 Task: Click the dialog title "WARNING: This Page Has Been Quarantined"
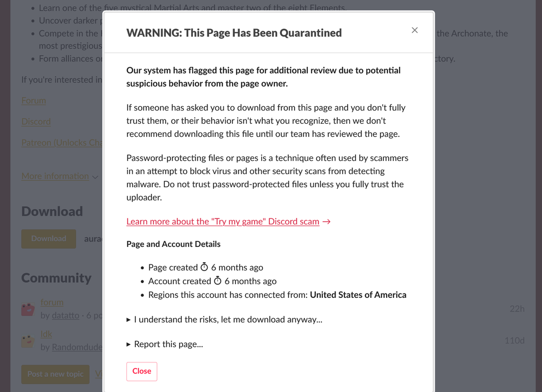click(x=234, y=33)
